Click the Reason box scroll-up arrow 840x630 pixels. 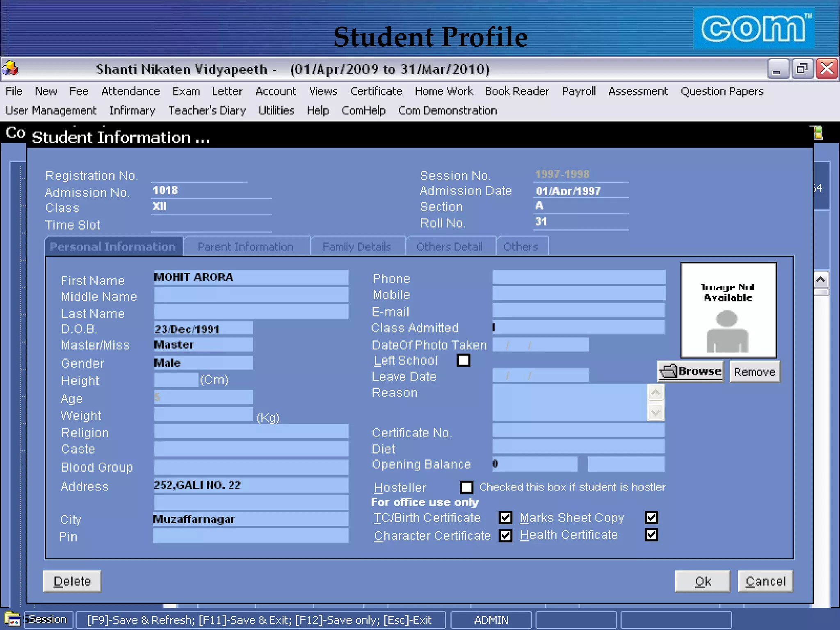pos(655,393)
